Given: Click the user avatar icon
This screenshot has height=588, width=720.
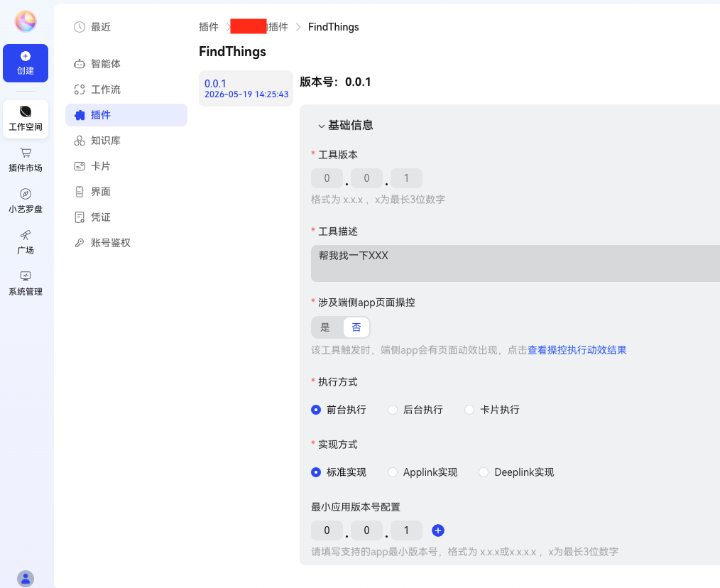Looking at the screenshot, I should click(x=26, y=579).
